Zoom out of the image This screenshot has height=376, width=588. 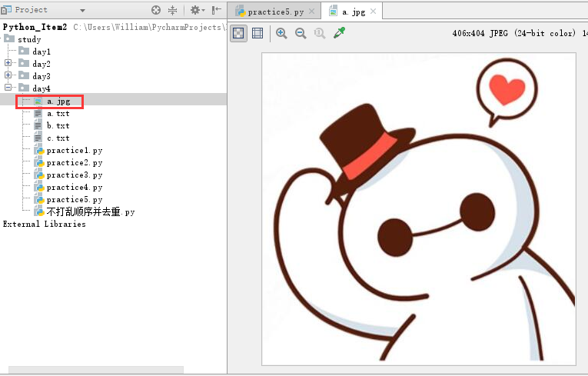[301, 33]
